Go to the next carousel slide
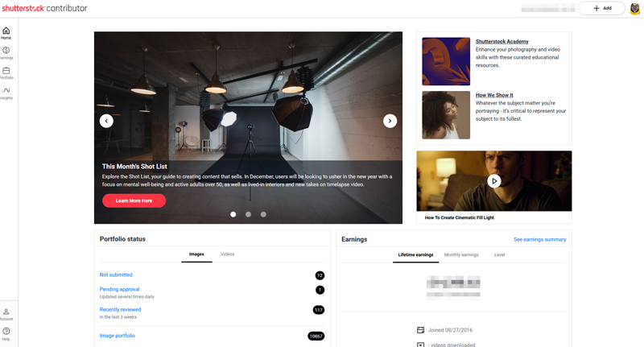This screenshot has width=644, height=347. pos(390,121)
